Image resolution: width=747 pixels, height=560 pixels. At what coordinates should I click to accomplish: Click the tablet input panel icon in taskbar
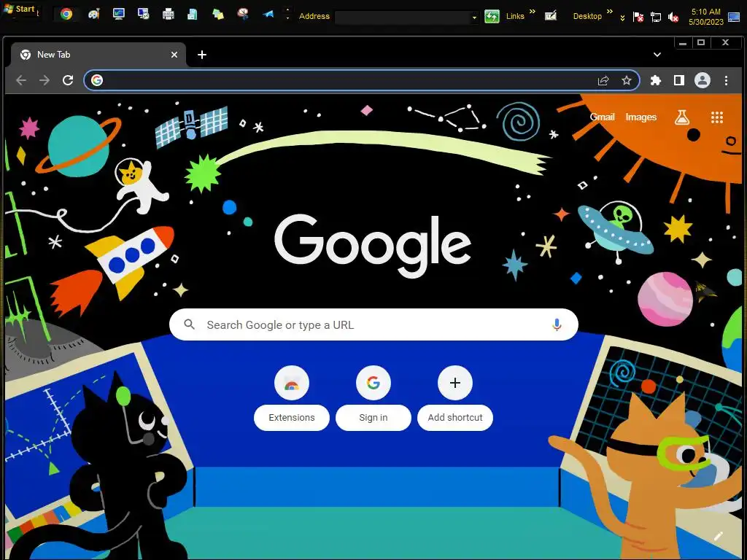point(551,16)
